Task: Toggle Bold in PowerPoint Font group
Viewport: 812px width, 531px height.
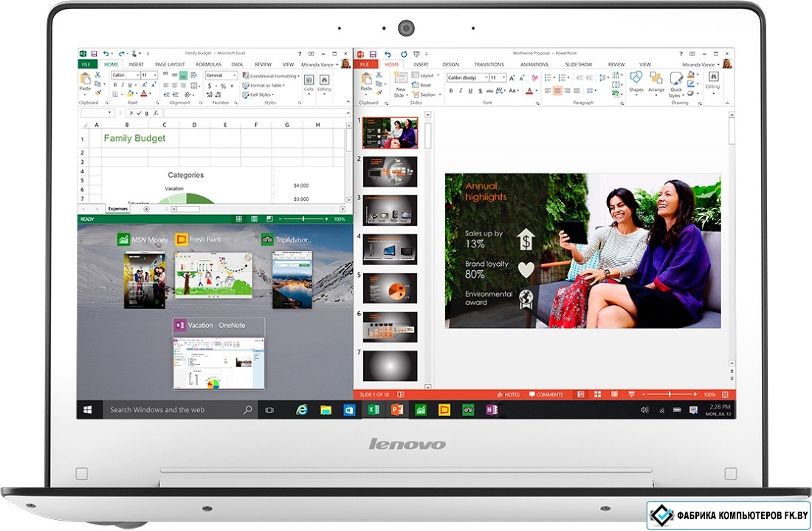Action: 451,91
